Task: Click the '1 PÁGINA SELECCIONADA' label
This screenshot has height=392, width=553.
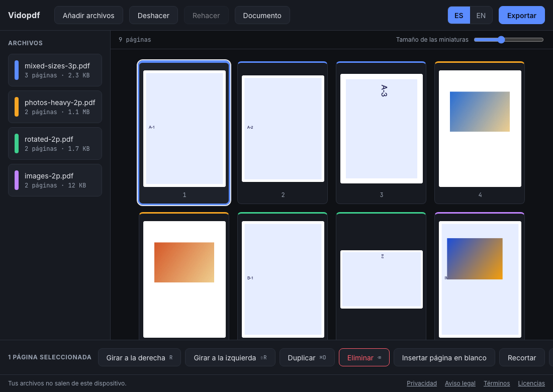Action: click(50, 357)
